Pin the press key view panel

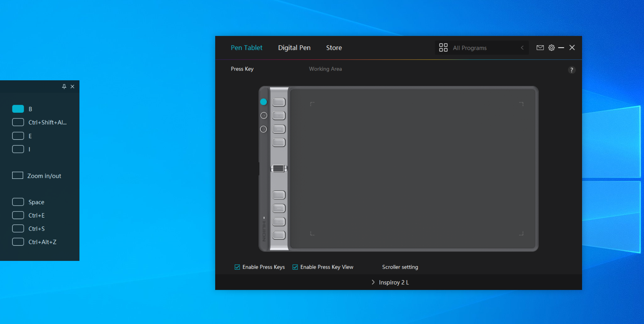pos(64,87)
